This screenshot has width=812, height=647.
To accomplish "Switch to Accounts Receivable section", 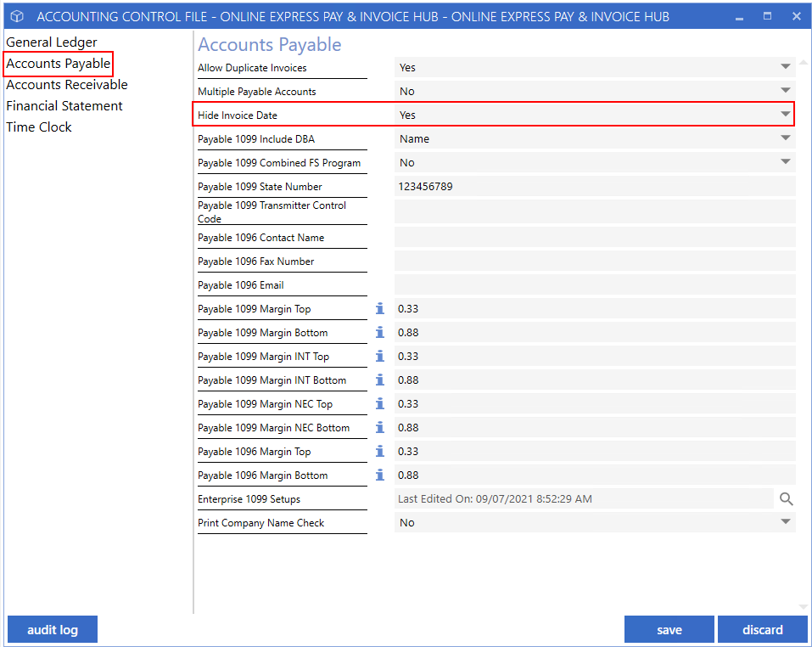I will tap(67, 84).
